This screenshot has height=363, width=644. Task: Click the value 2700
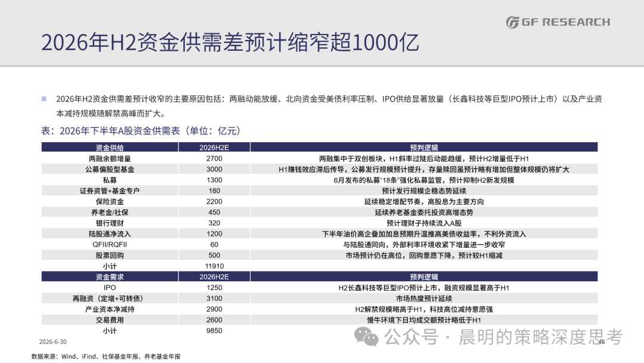pyautogui.click(x=214, y=159)
